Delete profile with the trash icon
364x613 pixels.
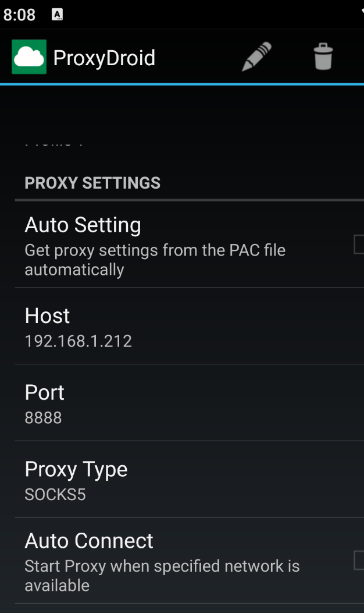(323, 57)
